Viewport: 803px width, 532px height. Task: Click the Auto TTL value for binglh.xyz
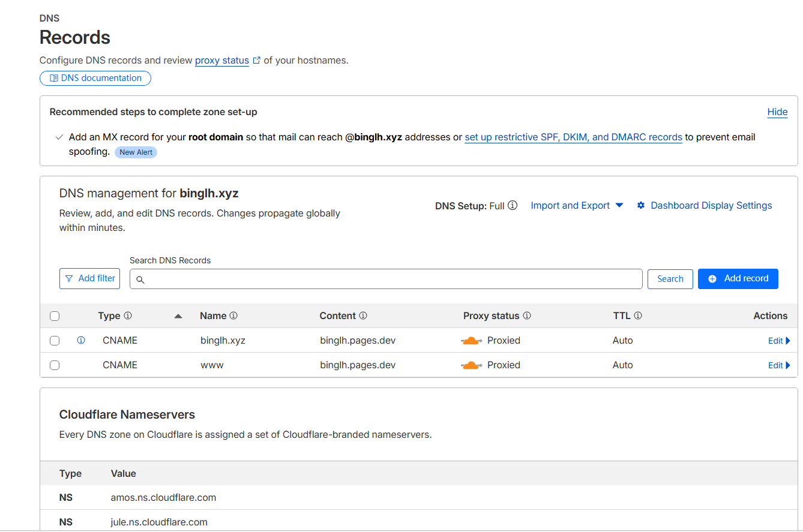pos(623,341)
